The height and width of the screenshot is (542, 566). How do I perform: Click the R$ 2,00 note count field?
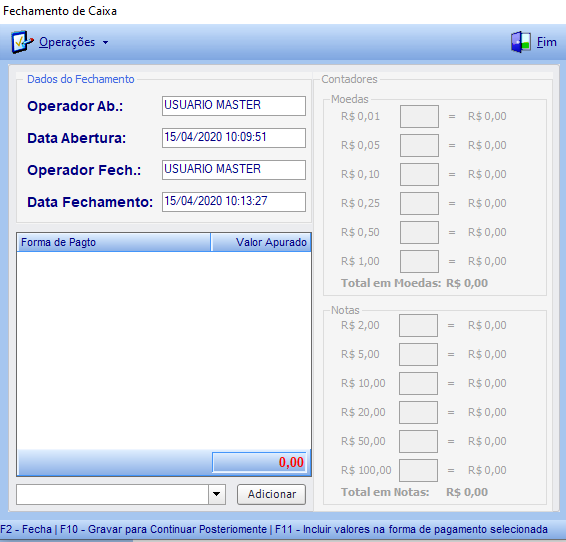coord(418,325)
